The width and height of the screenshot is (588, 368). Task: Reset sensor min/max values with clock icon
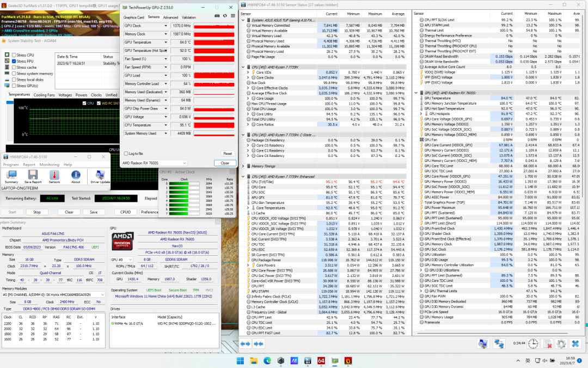[x=533, y=343]
